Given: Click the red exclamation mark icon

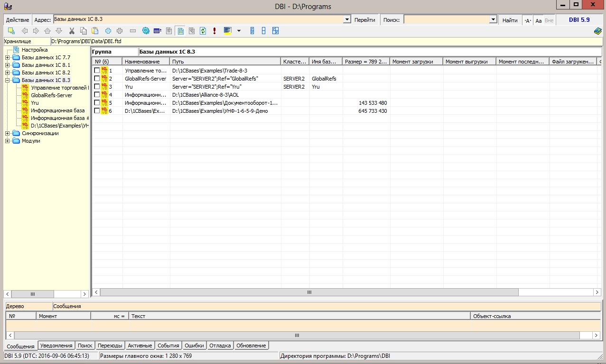Looking at the screenshot, I should click(x=214, y=31).
